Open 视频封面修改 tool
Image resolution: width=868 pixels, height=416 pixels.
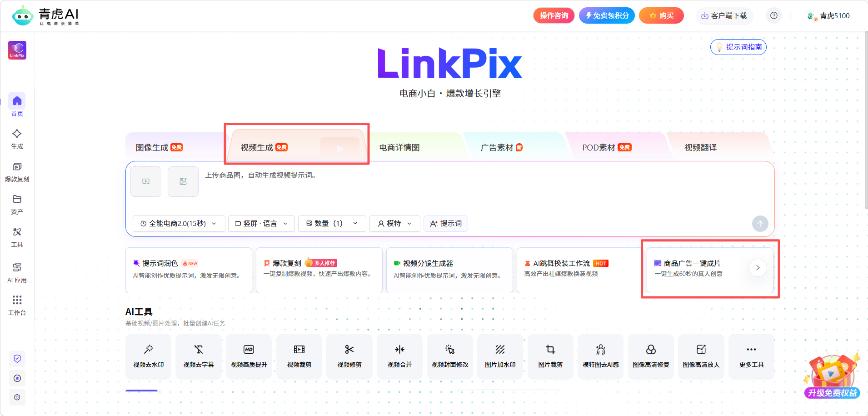click(450, 356)
